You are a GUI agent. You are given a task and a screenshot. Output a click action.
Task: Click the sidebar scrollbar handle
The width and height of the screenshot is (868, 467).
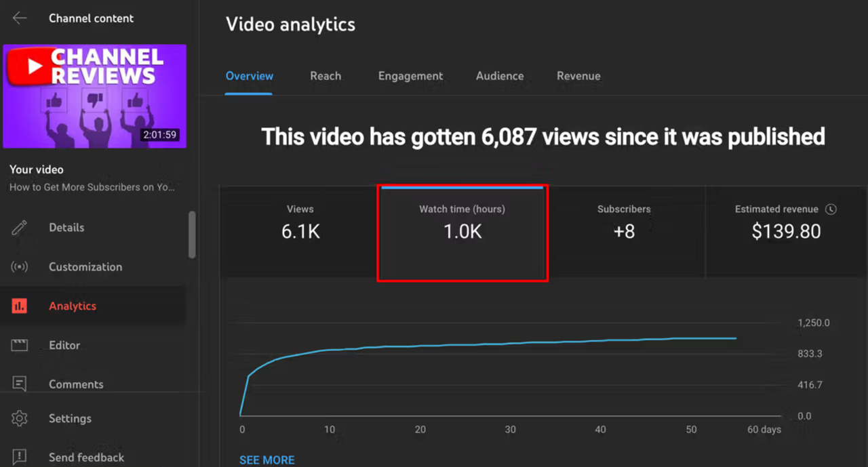click(192, 235)
